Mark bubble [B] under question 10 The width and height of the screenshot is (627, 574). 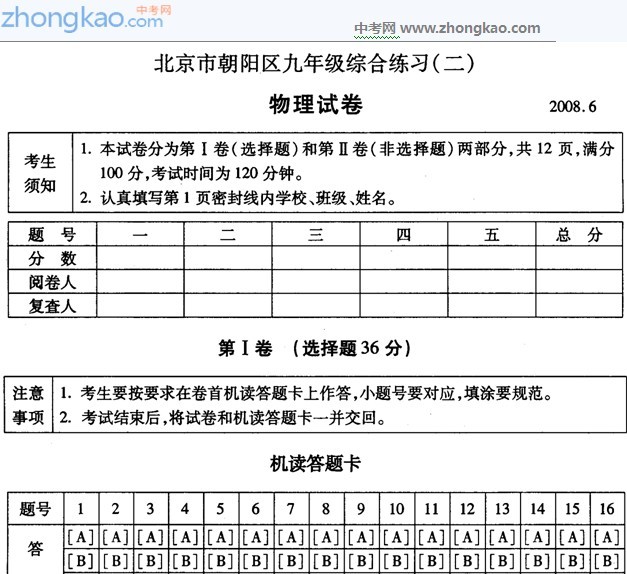click(x=397, y=561)
